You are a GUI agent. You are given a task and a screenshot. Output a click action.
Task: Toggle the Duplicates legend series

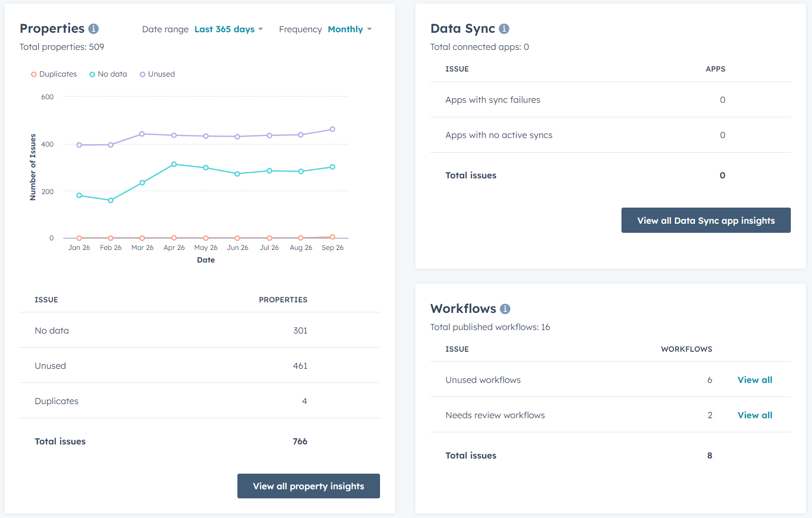(x=54, y=74)
